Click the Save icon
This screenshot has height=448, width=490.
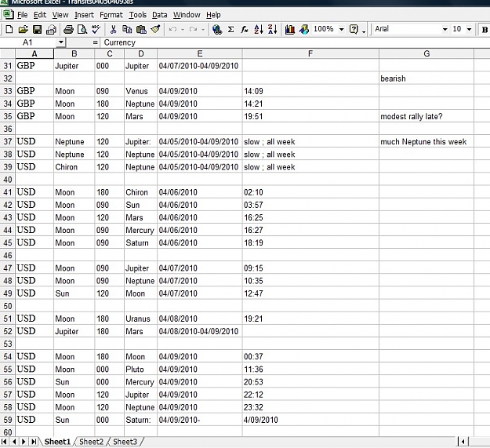pyautogui.click(x=37, y=29)
